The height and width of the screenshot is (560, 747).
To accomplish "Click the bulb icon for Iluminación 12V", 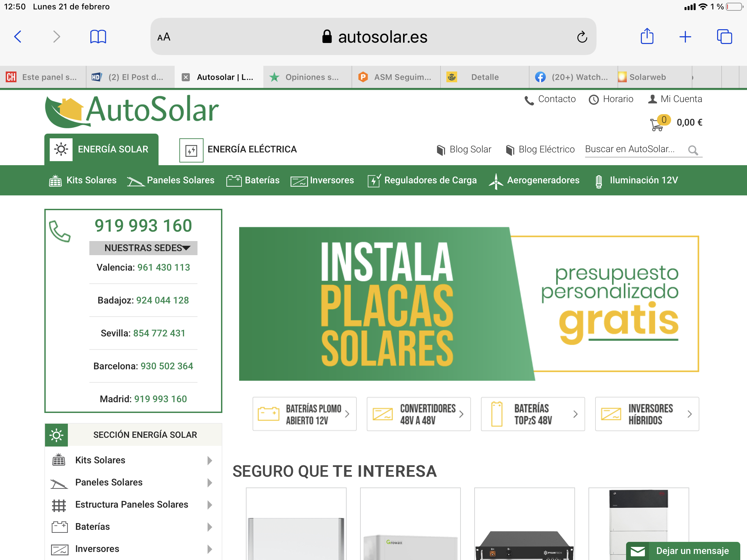I will coord(599,182).
